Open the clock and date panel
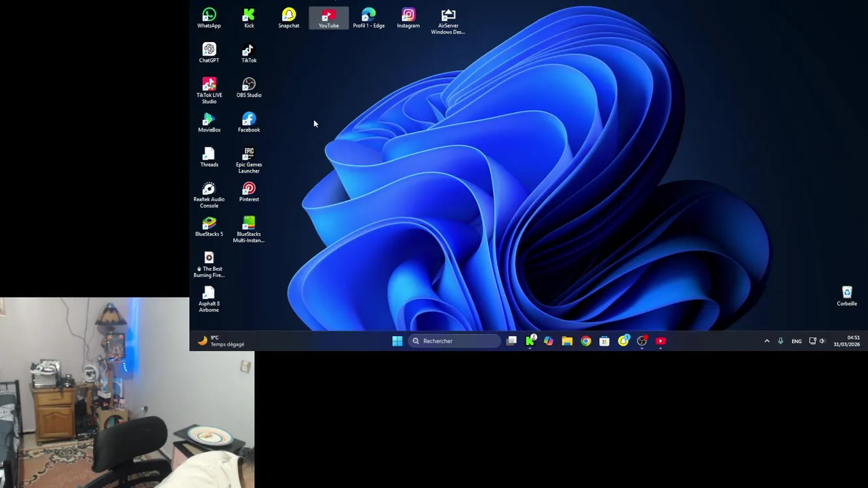This screenshot has height=488, width=868. coord(847,341)
